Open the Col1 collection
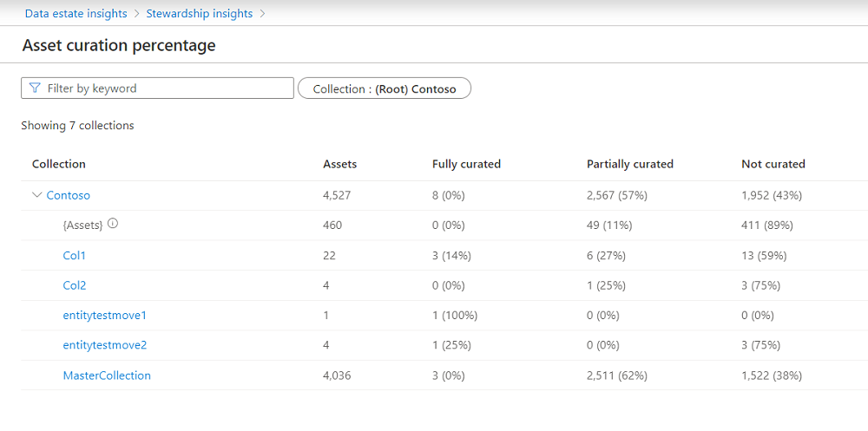 point(75,256)
